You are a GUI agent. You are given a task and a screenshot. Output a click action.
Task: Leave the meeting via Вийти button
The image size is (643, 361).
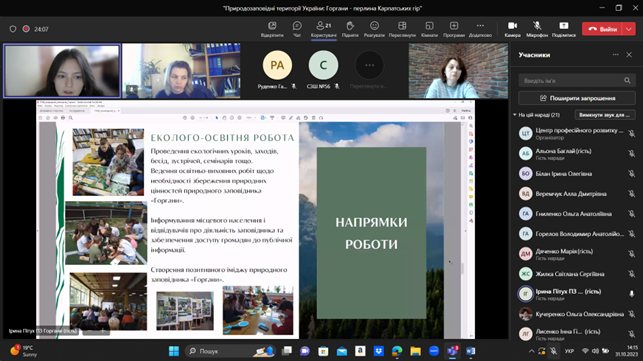[x=602, y=29]
